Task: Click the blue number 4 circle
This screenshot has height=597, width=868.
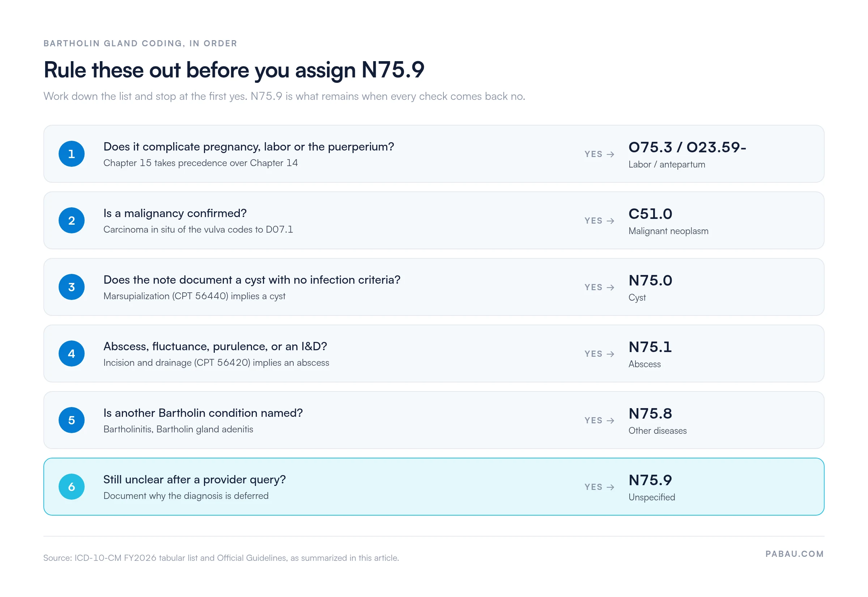Action: point(71,353)
